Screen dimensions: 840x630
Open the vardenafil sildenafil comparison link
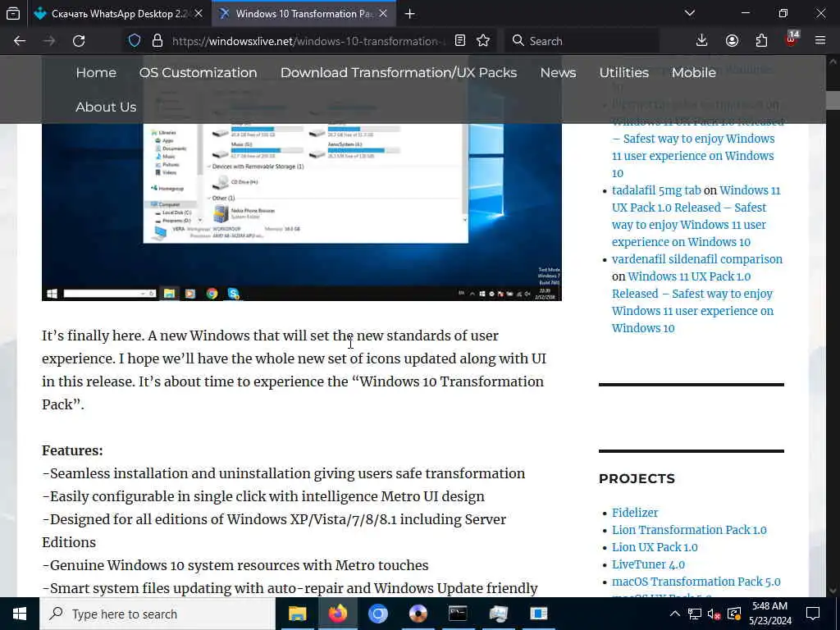697,258
